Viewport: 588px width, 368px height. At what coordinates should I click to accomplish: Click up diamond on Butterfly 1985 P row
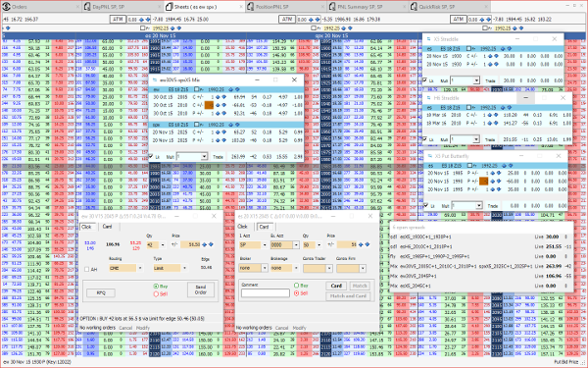(493, 173)
